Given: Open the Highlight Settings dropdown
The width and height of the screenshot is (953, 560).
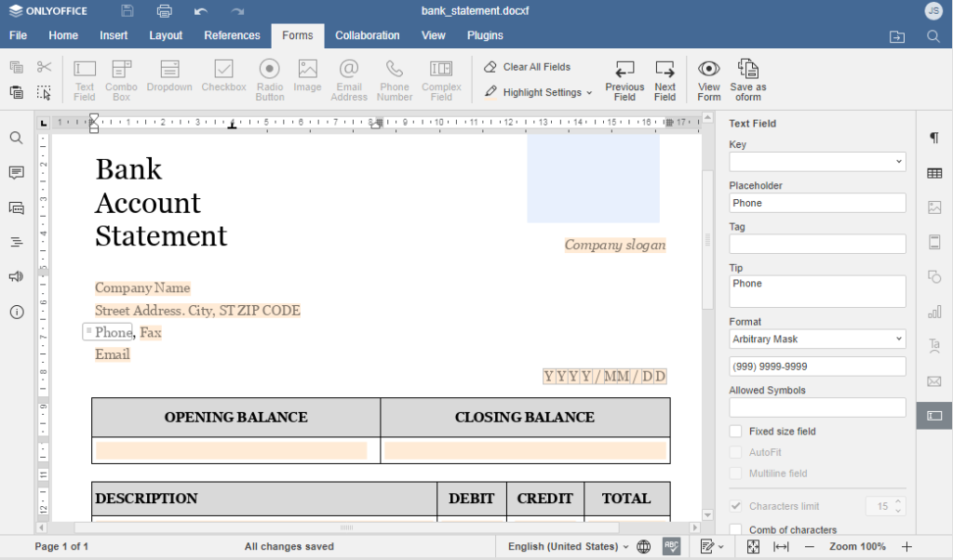Looking at the screenshot, I should tap(538, 92).
